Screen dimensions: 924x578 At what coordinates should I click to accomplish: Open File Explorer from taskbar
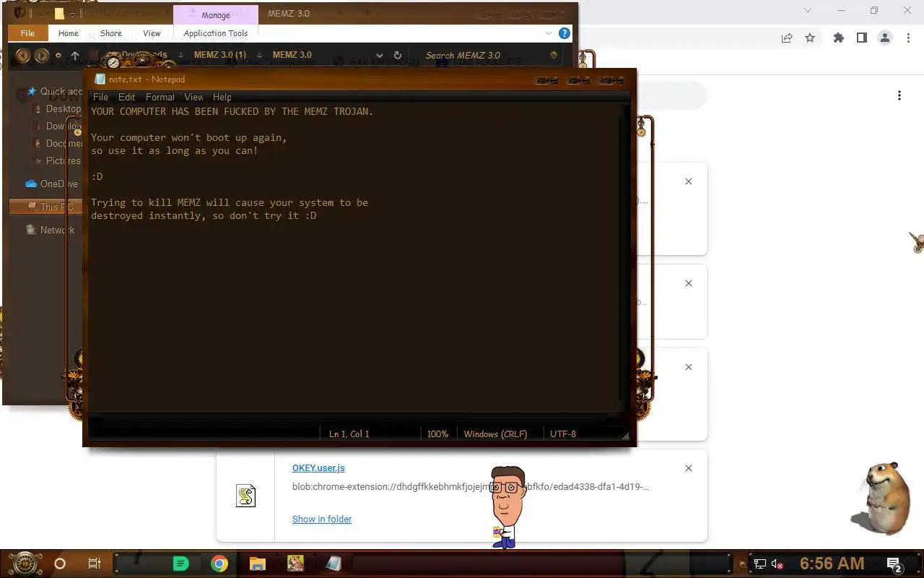258,564
